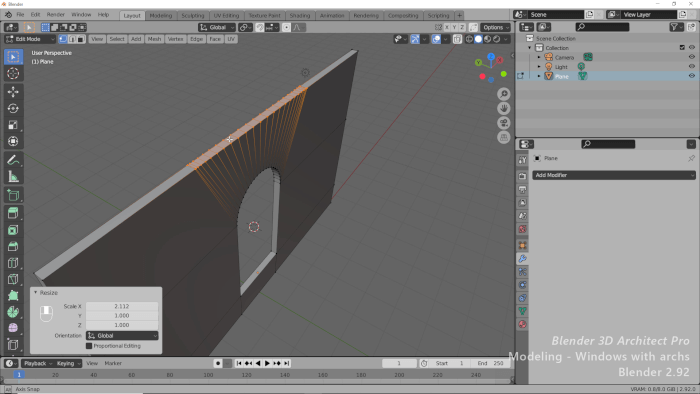The height and width of the screenshot is (394, 700).
Task: Click the Pan view hand icon
Action: [x=504, y=108]
